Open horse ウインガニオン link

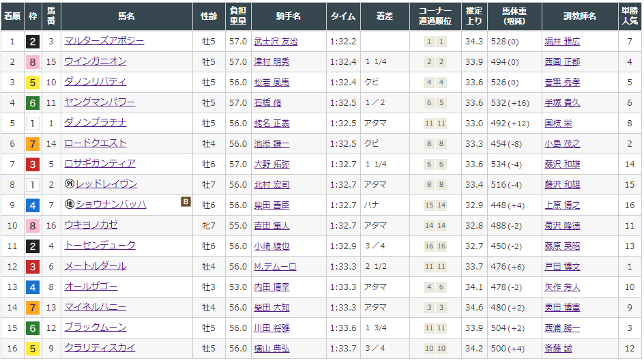pyautogui.click(x=96, y=61)
